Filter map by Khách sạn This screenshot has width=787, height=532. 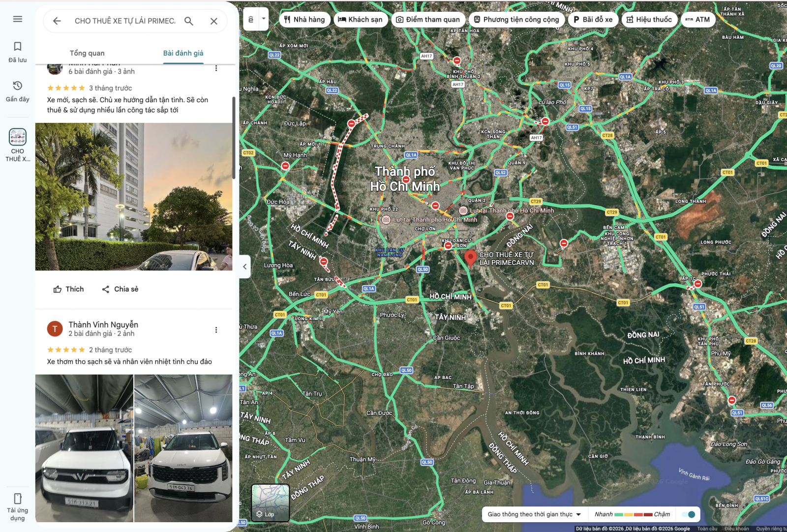coord(360,20)
